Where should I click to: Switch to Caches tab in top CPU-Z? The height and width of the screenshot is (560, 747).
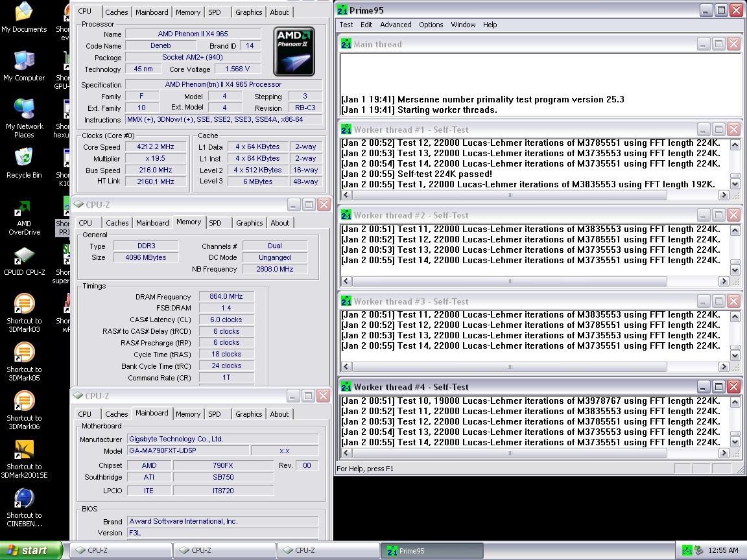(x=117, y=12)
